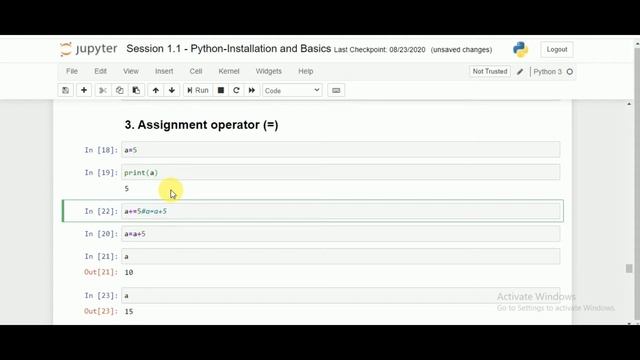Click the save and checkpoint icon
This screenshot has height=360, width=640.
pos(65,90)
